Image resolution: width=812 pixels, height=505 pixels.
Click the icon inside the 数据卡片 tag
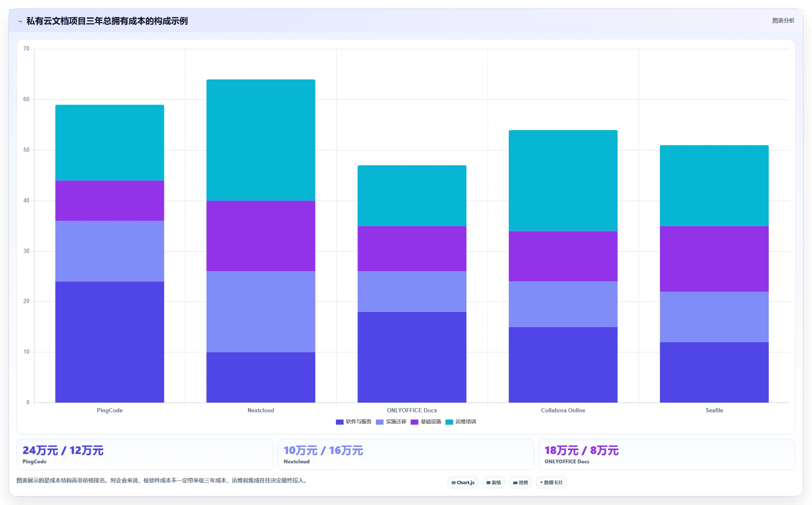click(x=541, y=483)
